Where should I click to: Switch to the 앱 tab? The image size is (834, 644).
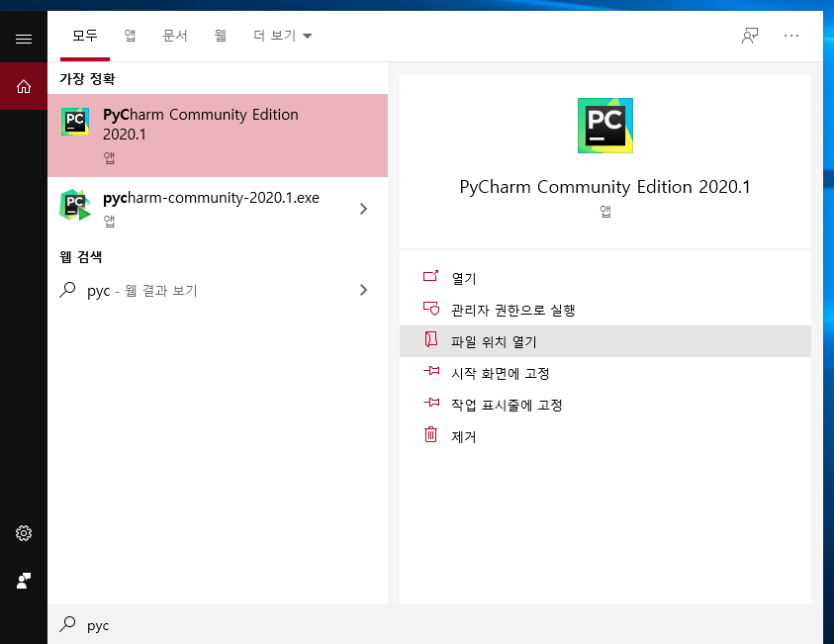(130, 36)
